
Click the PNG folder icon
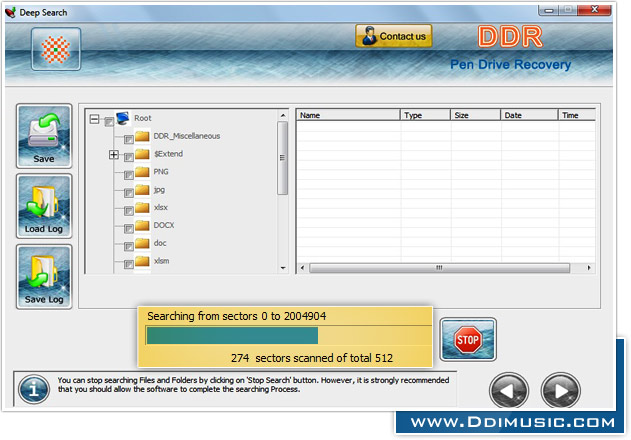click(x=142, y=171)
